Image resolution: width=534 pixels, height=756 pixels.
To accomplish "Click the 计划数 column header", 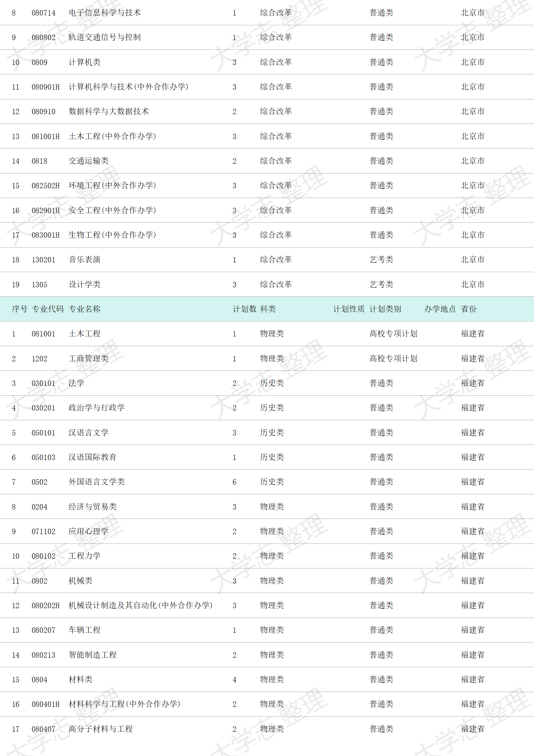I will tap(244, 309).
